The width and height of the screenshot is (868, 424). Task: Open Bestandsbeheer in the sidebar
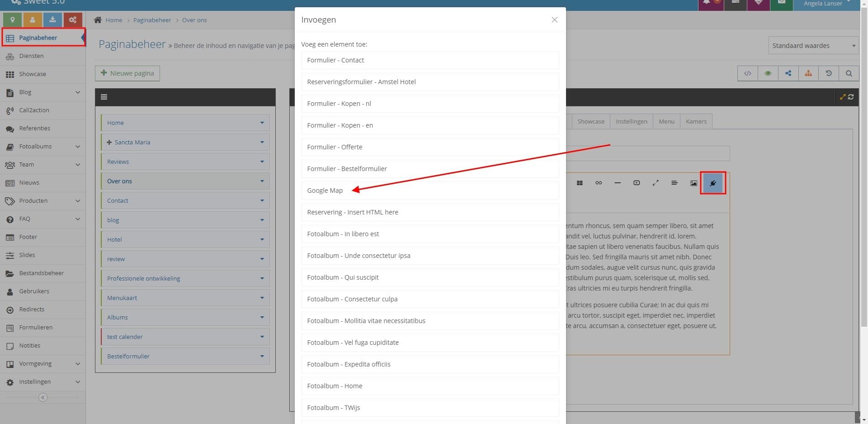click(x=43, y=273)
